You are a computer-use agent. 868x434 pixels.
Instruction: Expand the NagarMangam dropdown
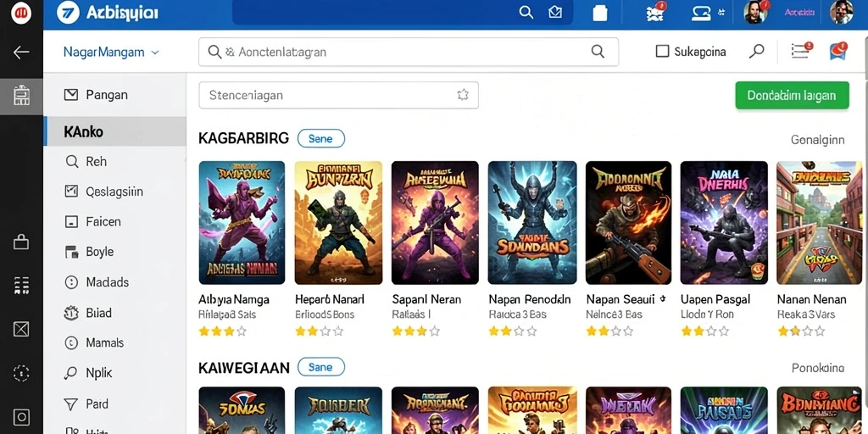111,52
